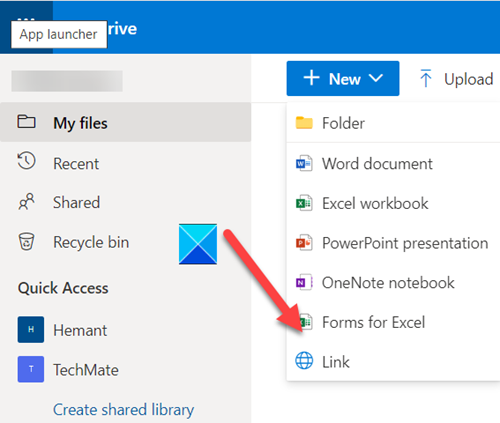Create a PowerPoint presentation
Screen dimensions: 500x423
coord(393,243)
